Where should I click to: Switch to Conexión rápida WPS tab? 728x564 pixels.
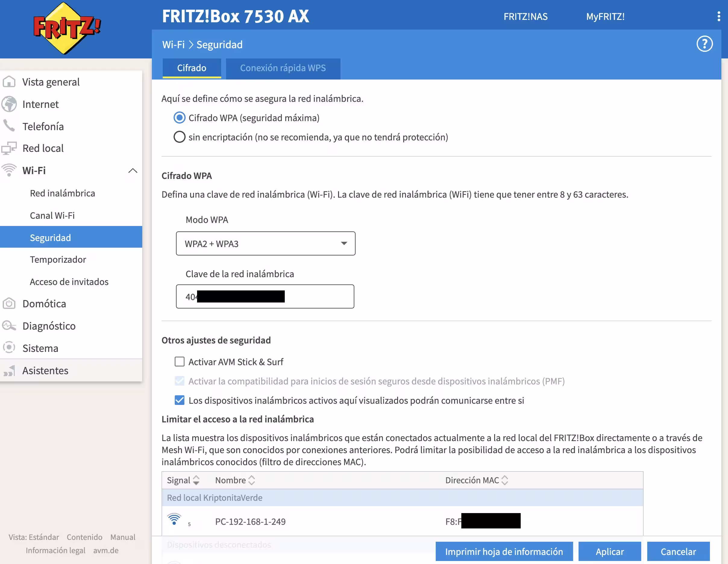coord(283,68)
